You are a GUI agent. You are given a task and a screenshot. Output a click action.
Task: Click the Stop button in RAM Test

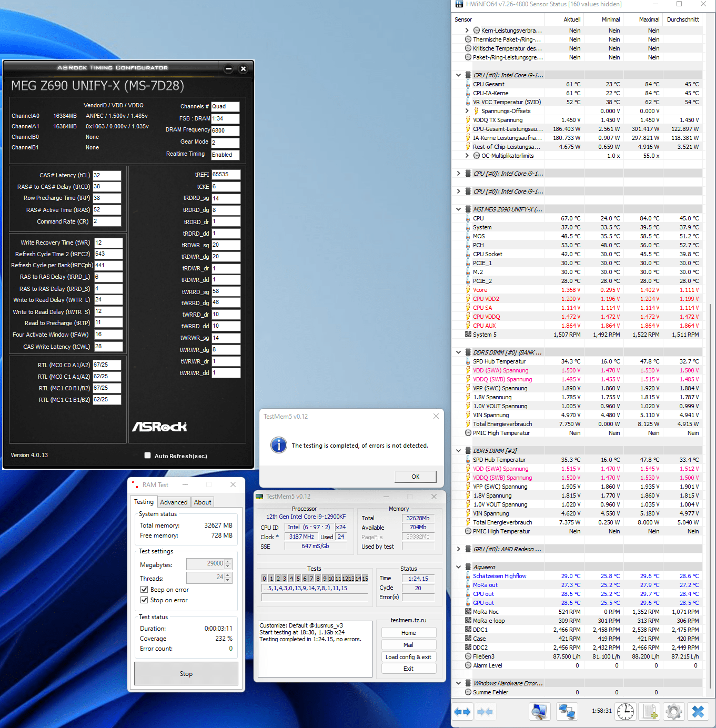[x=186, y=674]
